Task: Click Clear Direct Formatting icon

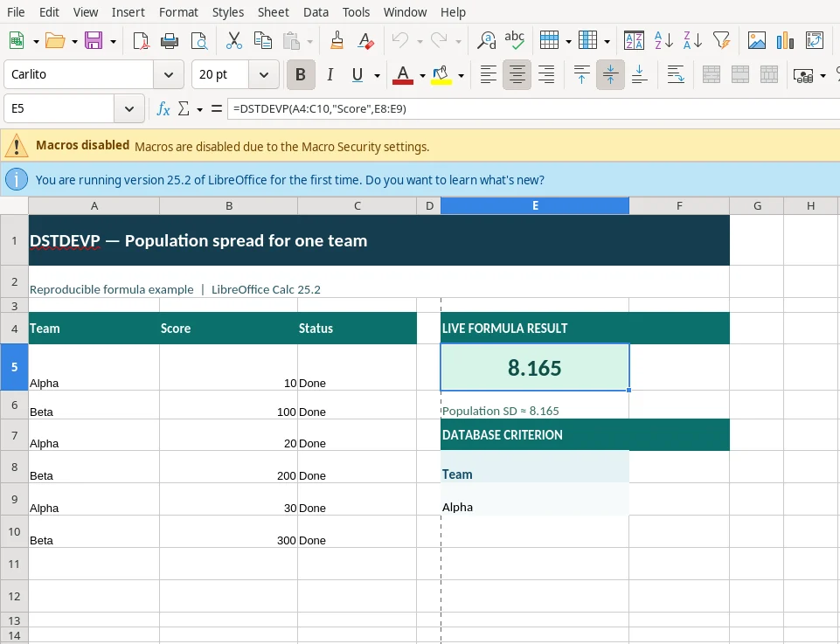Action: point(366,41)
